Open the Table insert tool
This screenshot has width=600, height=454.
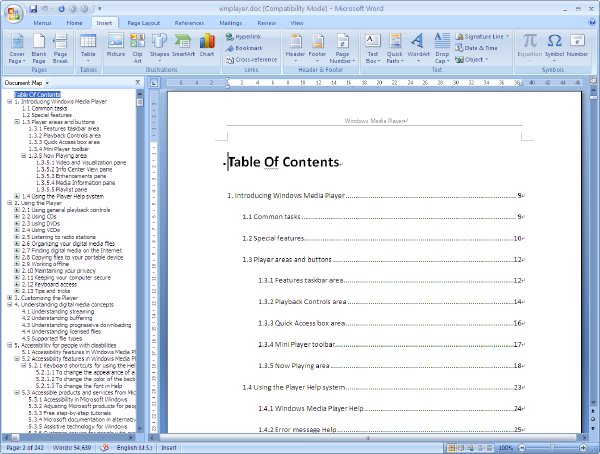(x=88, y=49)
